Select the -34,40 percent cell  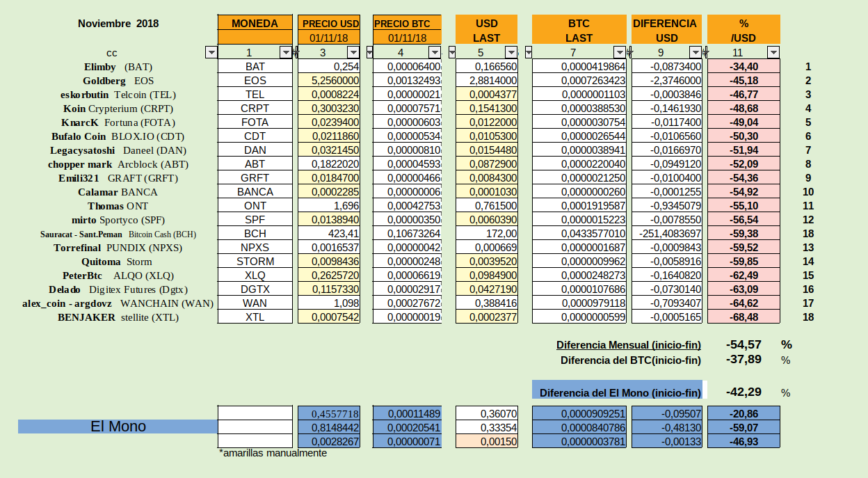pyautogui.click(x=744, y=66)
